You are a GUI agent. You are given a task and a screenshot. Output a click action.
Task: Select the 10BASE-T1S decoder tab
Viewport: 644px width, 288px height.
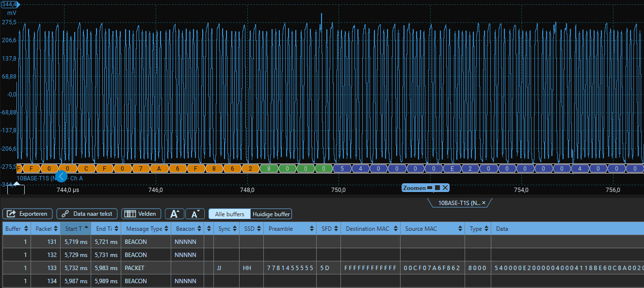coord(458,203)
